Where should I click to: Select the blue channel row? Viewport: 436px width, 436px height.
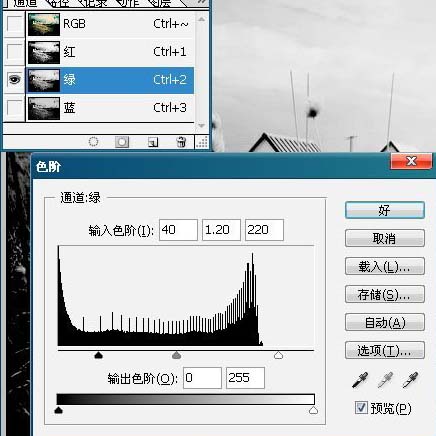(110, 108)
